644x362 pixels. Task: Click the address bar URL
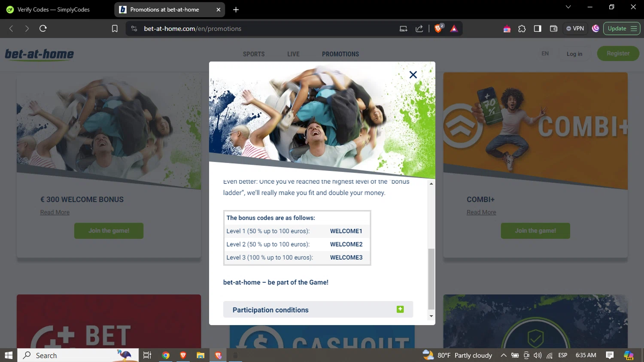pos(192,29)
